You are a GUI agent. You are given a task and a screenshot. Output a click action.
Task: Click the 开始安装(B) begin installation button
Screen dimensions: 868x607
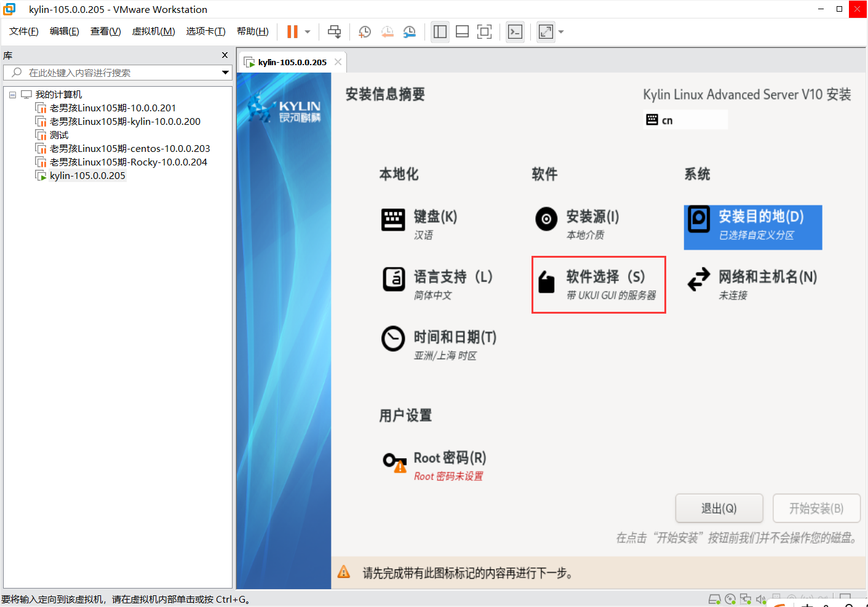click(816, 508)
